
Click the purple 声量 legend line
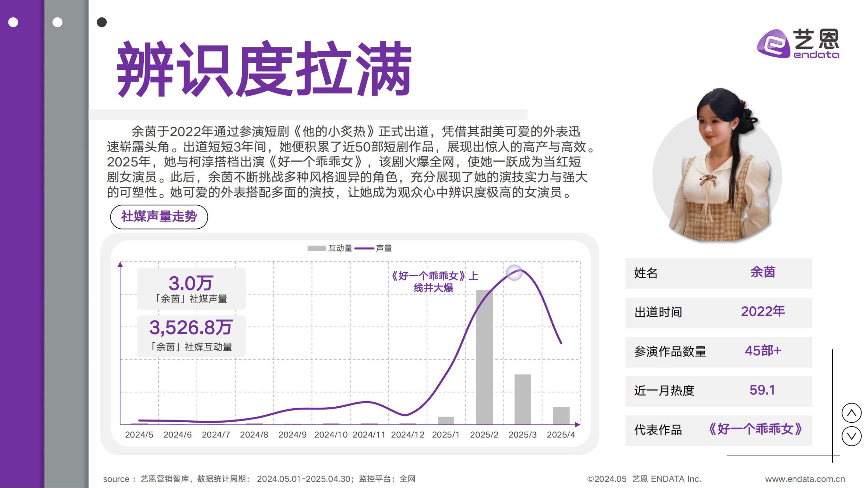coord(364,248)
